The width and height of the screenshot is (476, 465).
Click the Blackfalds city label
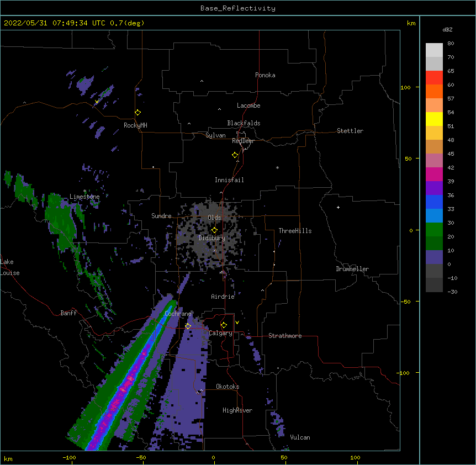(244, 123)
